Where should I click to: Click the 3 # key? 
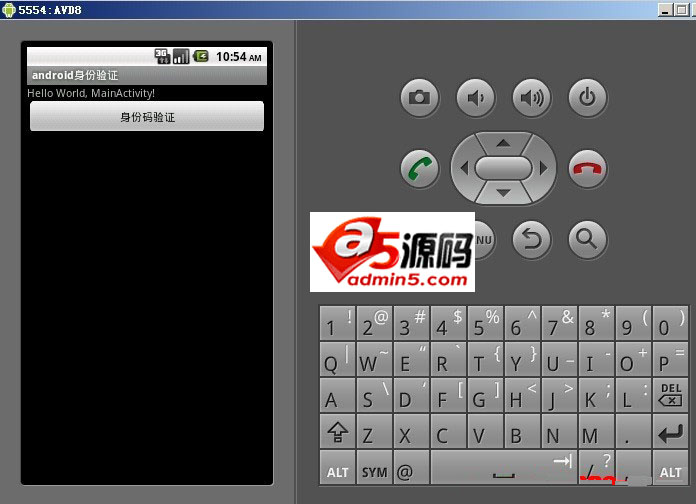point(411,323)
